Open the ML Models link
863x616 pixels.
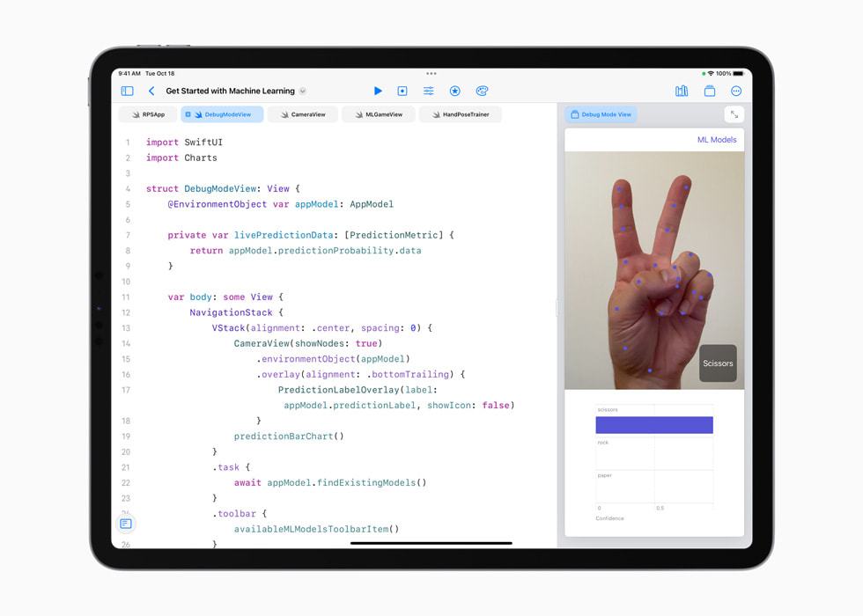click(x=719, y=139)
